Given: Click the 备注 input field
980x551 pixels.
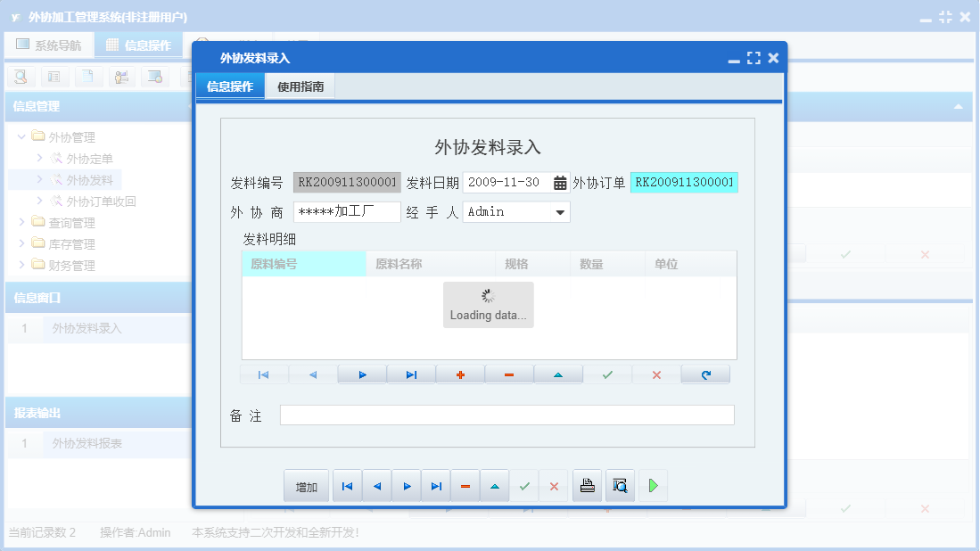Looking at the screenshot, I should click(507, 415).
